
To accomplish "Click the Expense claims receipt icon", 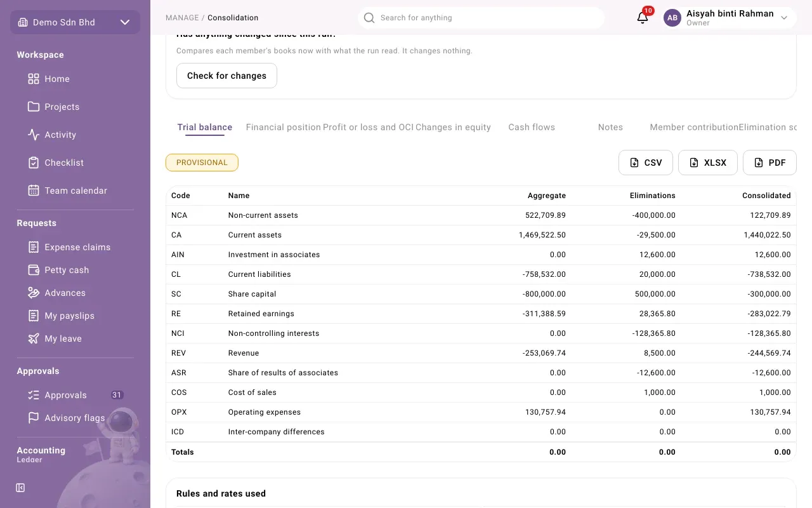I will point(34,247).
